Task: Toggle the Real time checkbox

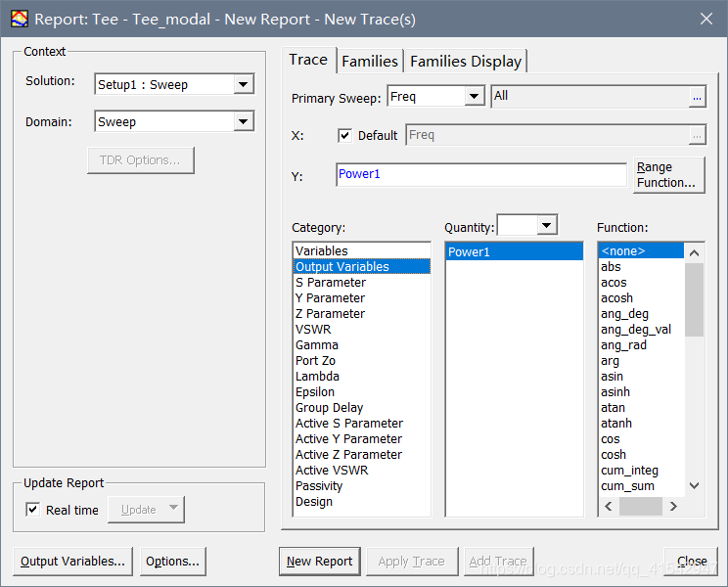Action: 33,510
